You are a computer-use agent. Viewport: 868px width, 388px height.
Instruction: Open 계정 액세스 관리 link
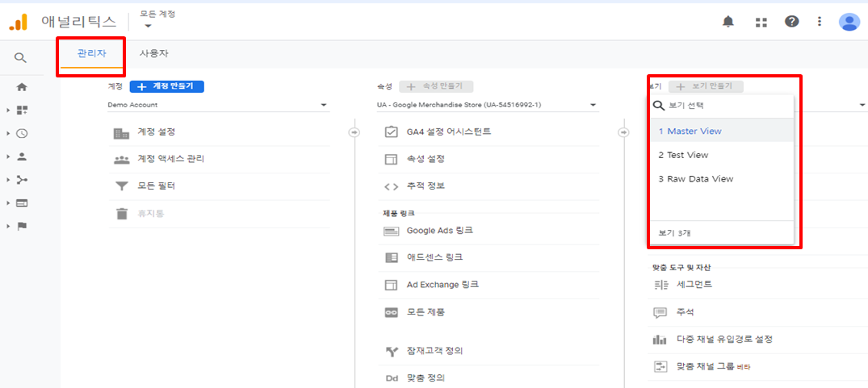(x=170, y=159)
